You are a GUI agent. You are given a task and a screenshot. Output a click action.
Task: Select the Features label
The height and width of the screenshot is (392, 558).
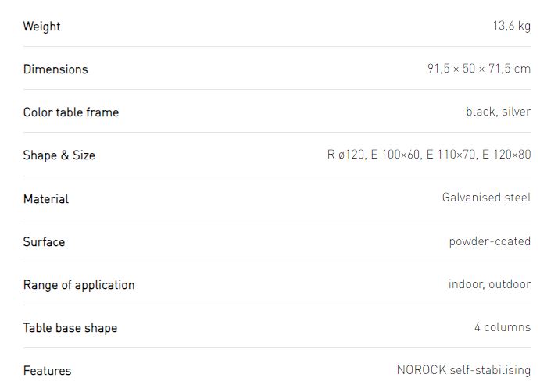(48, 371)
